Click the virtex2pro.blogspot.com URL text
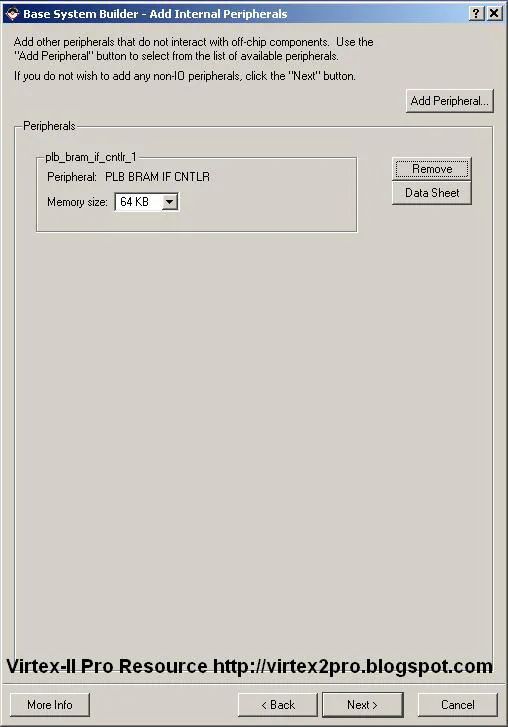 point(353,666)
